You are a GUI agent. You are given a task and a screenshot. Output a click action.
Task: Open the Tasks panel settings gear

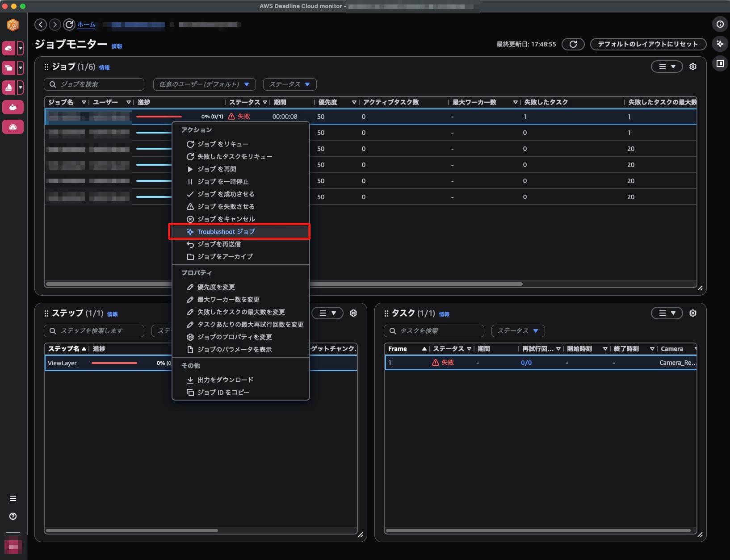click(x=692, y=313)
